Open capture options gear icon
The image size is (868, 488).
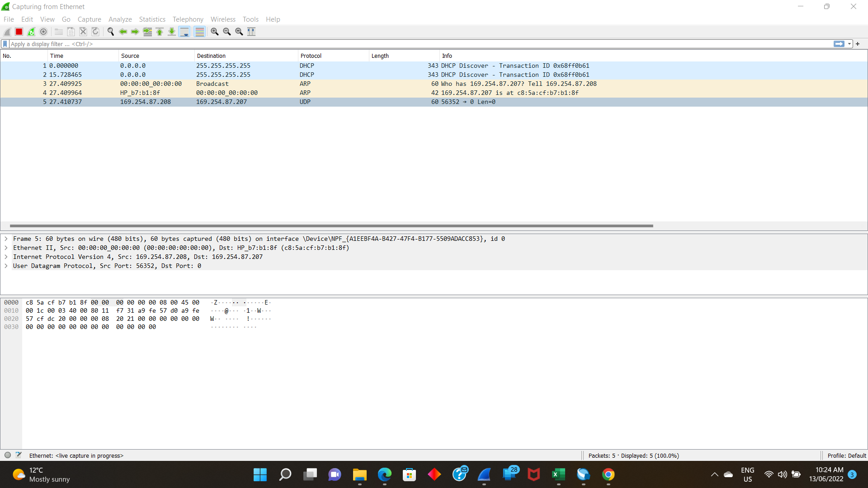(x=43, y=32)
